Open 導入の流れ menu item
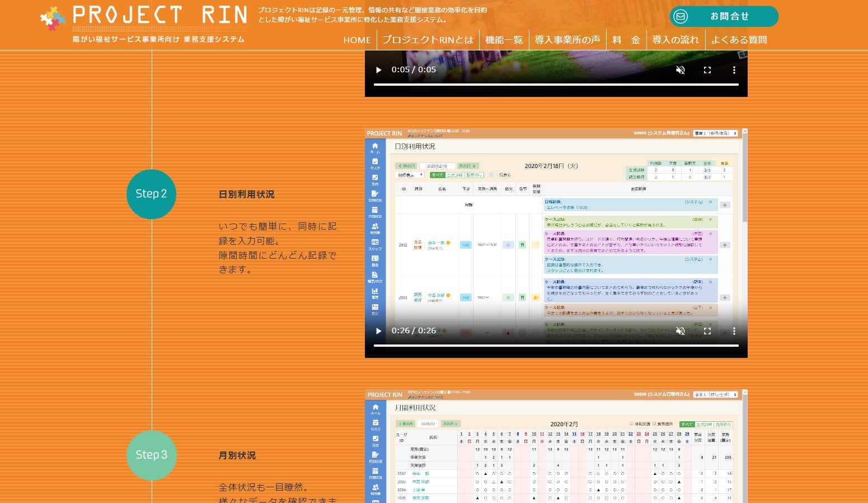This screenshot has height=503, width=868. click(x=675, y=40)
